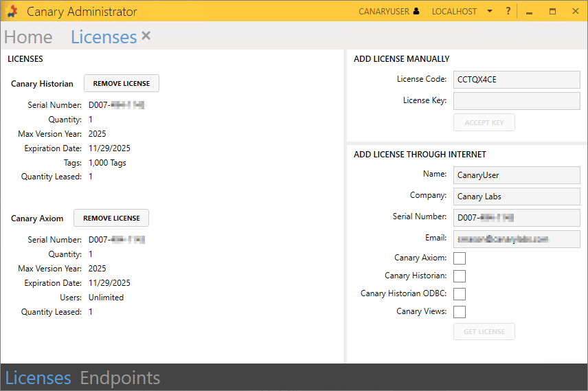588x391 pixels.
Task: Focus the License Key input field
Action: pos(517,101)
